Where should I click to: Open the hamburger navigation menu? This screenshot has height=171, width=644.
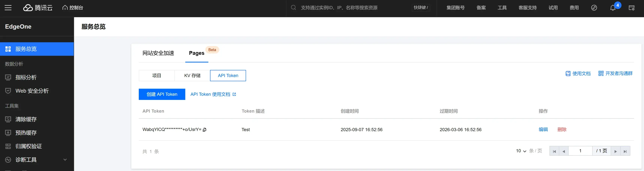8,8
